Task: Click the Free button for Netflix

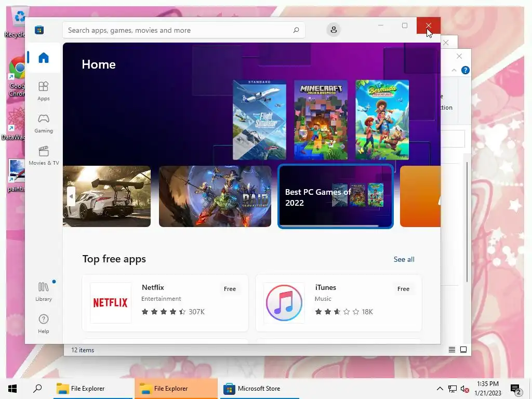Action: point(230,289)
